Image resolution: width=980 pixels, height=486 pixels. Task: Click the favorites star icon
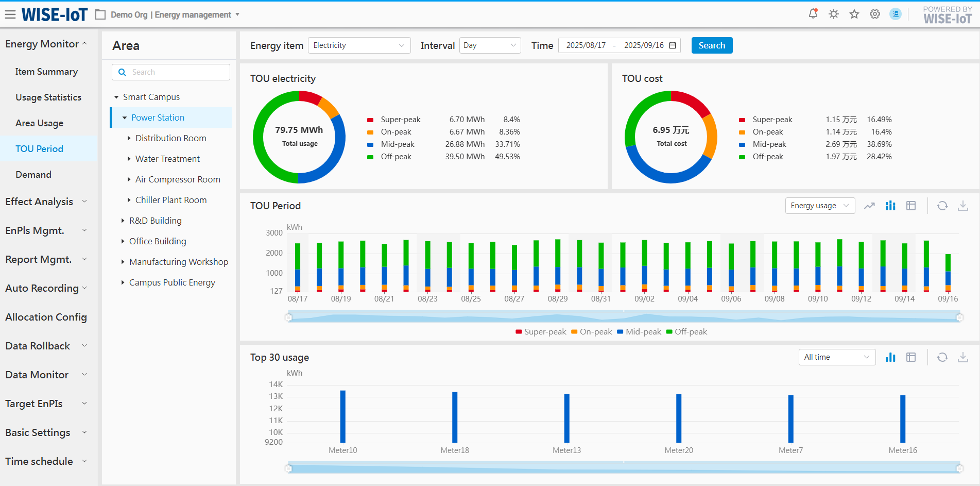pos(854,14)
